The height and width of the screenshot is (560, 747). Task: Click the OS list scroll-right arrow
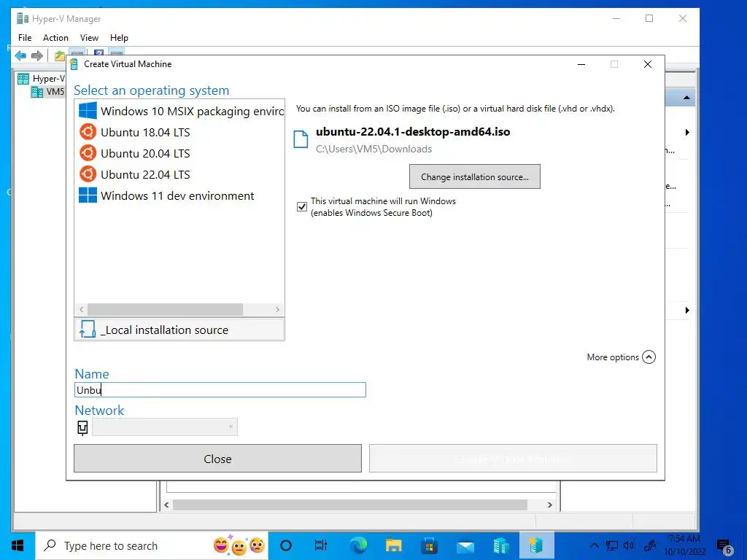coord(278,309)
